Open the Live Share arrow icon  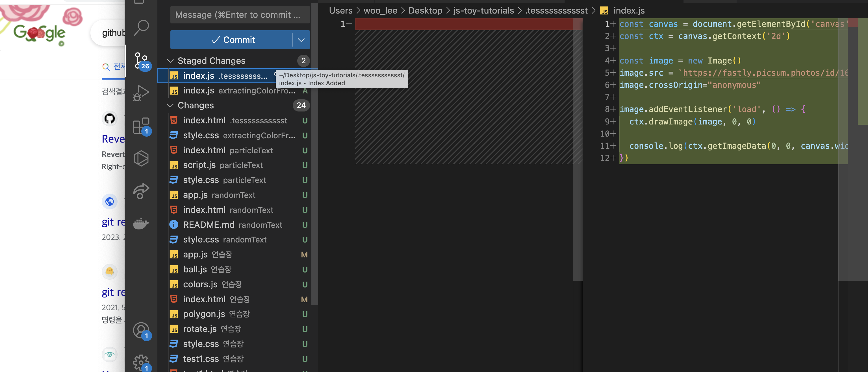click(x=141, y=191)
